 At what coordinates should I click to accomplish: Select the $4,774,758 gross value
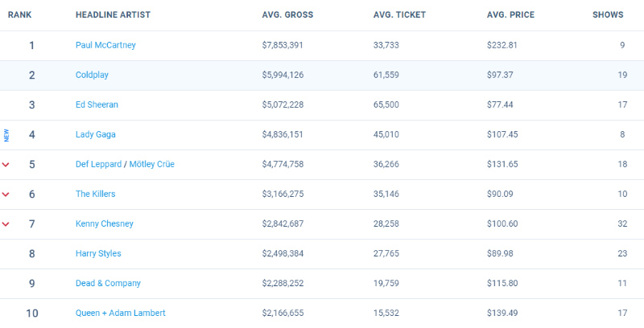pyautogui.click(x=283, y=164)
